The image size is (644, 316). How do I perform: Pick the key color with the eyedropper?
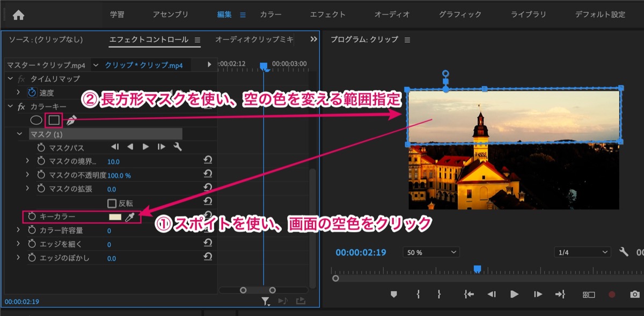click(x=130, y=217)
